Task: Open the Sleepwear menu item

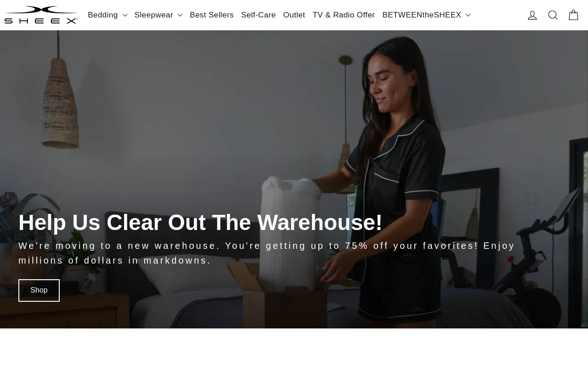Action: tap(154, 15)
